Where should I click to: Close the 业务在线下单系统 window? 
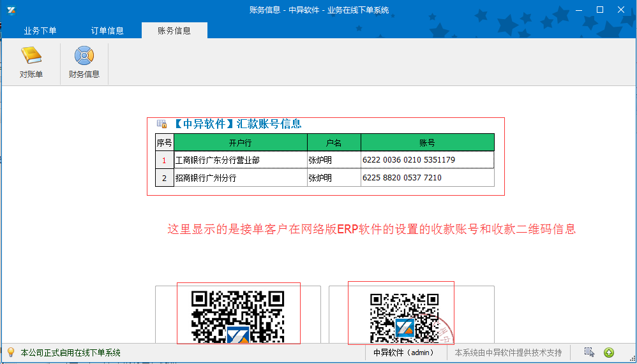(621, 10)
